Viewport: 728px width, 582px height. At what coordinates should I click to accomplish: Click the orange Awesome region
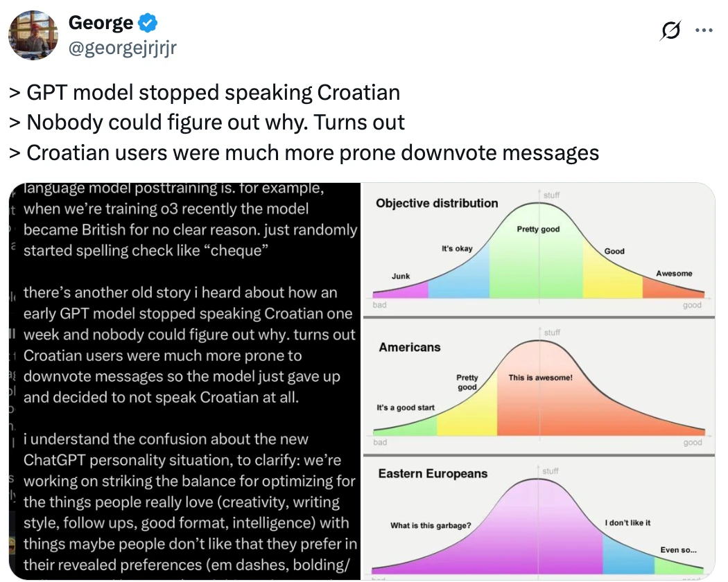click(672, 287)
